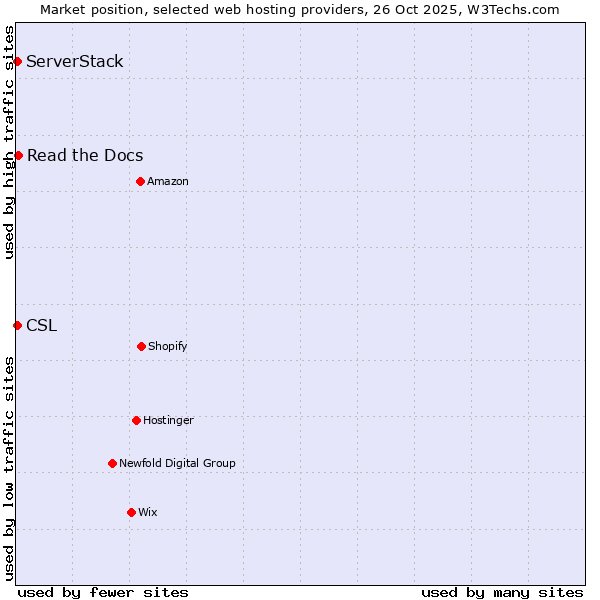Viewport: 600px width, 600px height.
Task: Click the red Read the Docs marker
Action: pyautogui.click(x=18, y=155)
